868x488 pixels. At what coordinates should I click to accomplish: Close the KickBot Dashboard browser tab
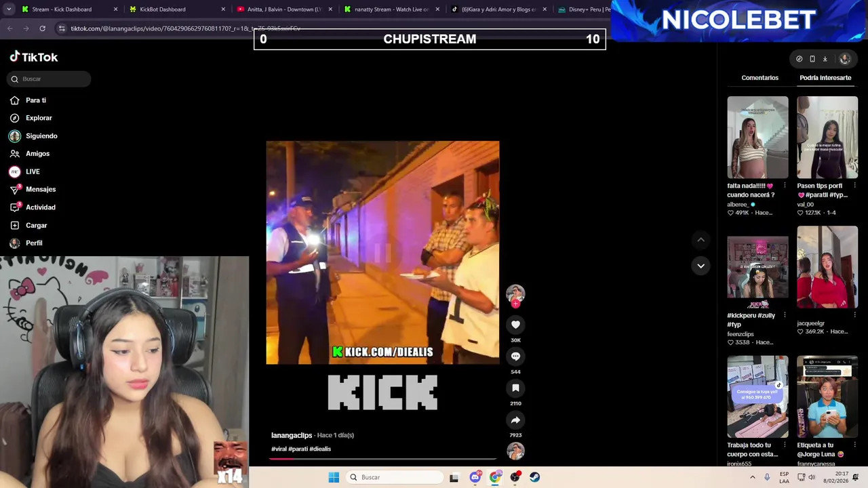click(223, 9)
